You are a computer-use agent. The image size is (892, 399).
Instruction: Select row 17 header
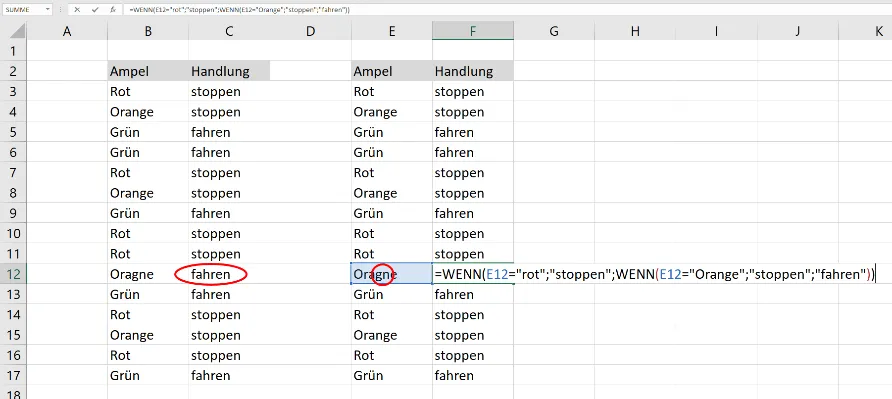coord(13,376)
